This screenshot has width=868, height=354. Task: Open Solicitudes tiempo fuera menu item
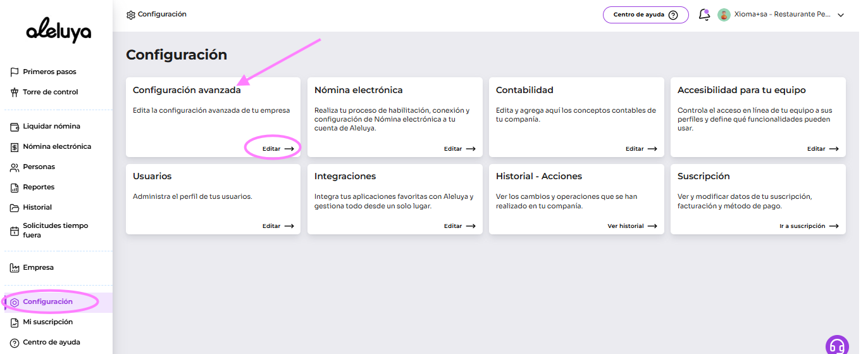[x=55, y=231]
